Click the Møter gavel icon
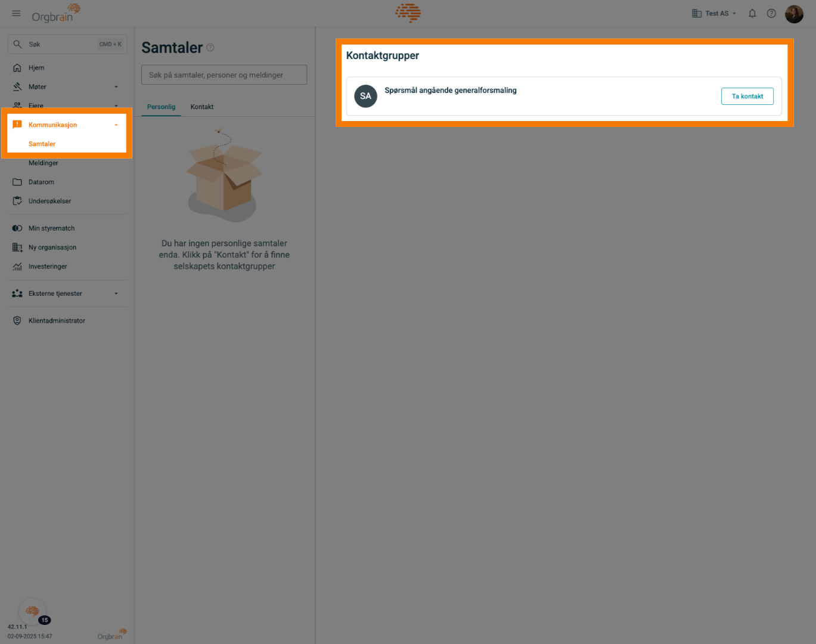The image size is (816, 644). click(17, 87)
